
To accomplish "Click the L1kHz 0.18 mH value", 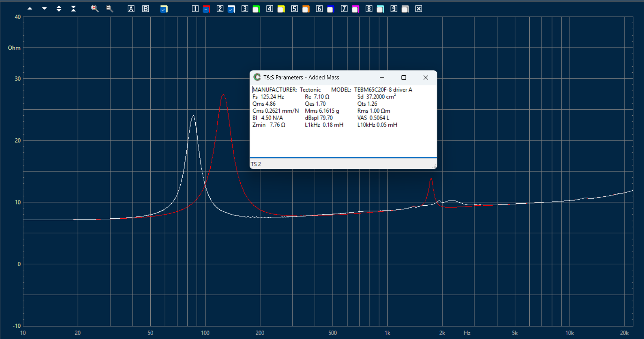I will point(324,125).
